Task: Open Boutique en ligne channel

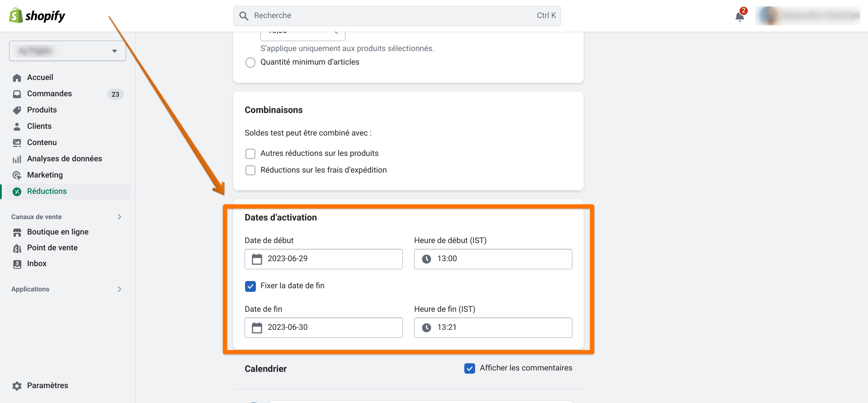Action: pyautogui.click(x=57, y=232)
